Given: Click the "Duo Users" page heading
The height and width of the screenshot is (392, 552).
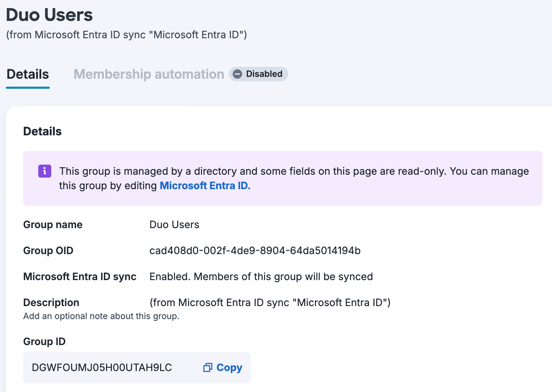Looking at the screenshot, I should [49, 15].
